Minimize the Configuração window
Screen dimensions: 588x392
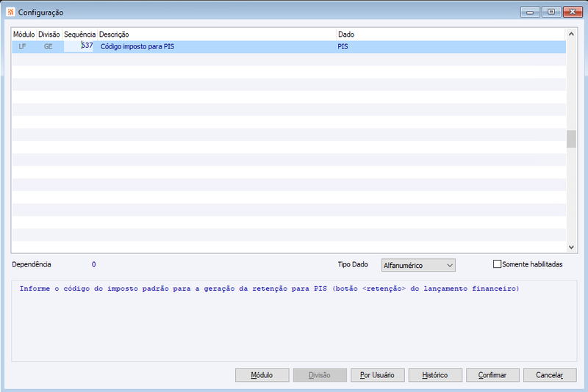click(530, 12)
